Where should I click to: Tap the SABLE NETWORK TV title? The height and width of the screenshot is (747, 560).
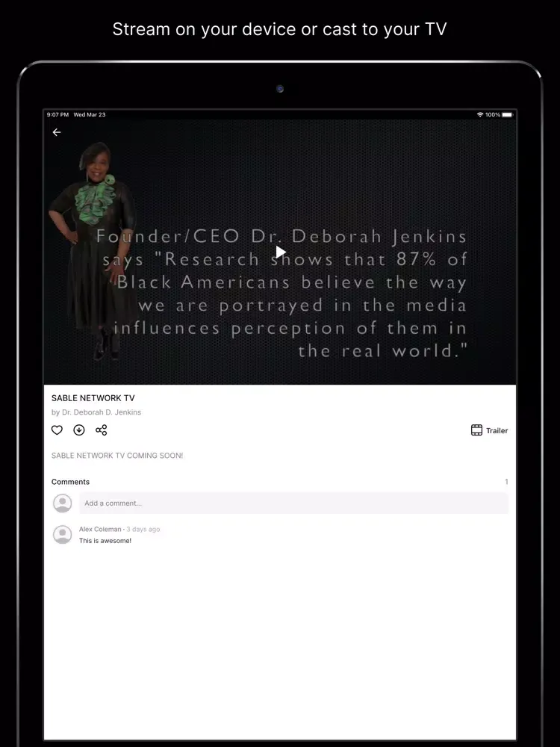point(93,398)
